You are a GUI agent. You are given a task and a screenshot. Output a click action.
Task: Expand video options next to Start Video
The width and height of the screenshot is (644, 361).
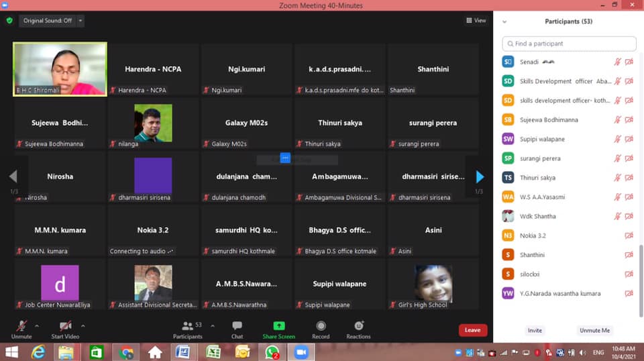83,326
